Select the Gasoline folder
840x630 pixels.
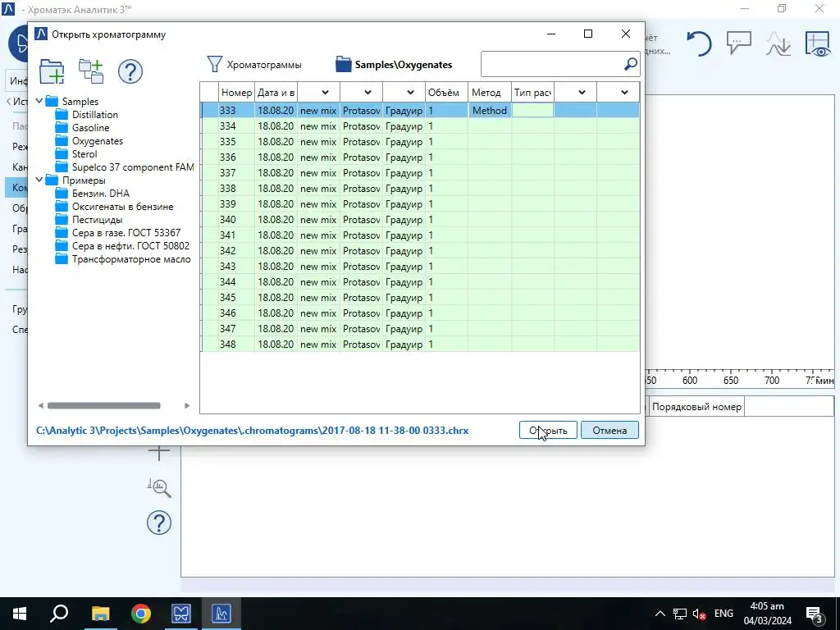[x=90, y=127]
